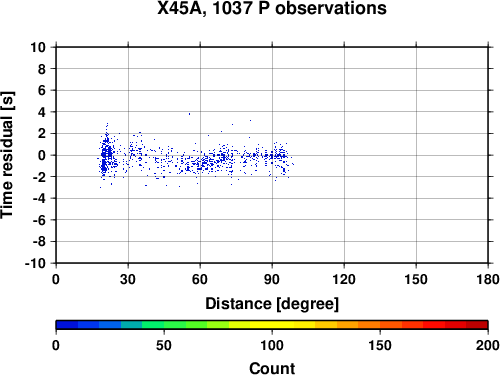Click the colorbar tick label 100
The height and width of the screenshot is (375, 500).
tap(272, 345)
